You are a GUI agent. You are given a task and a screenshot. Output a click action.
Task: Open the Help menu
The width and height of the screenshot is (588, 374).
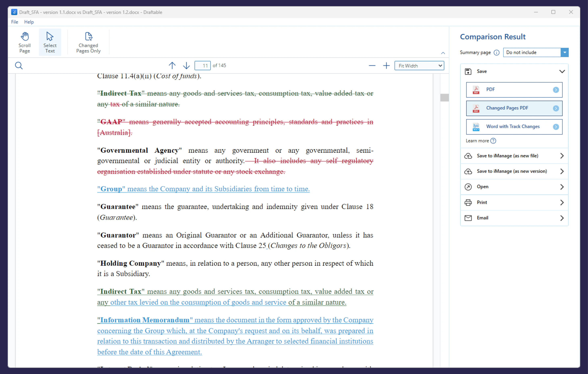pyautogui.click(x=29, y=22)
